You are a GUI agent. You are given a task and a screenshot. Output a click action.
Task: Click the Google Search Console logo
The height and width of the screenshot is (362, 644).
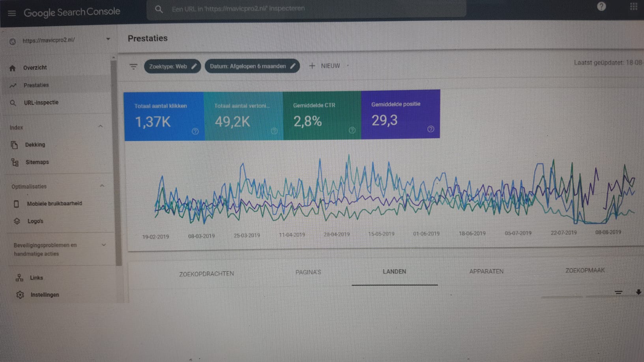click(72, 12)
